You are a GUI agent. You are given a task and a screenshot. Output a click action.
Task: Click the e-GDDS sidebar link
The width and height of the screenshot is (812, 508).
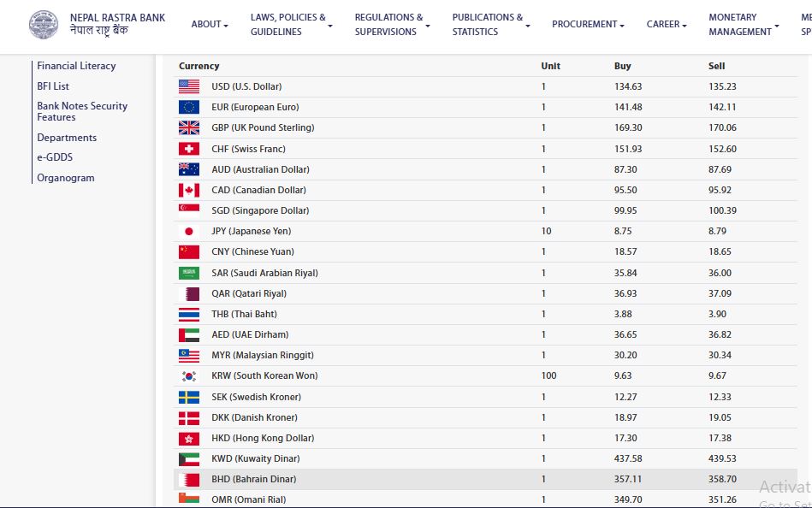(x=56, y=157)
